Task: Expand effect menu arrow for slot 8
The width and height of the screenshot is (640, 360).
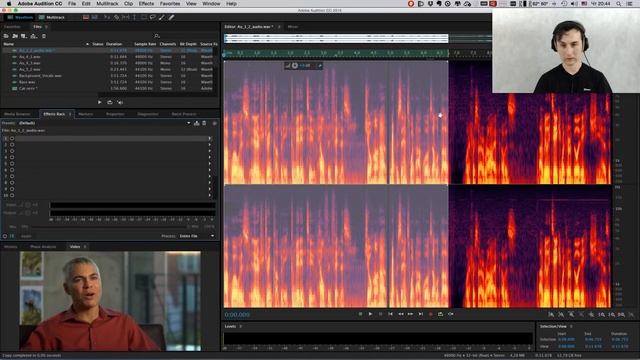Action: tap(210, 182)
